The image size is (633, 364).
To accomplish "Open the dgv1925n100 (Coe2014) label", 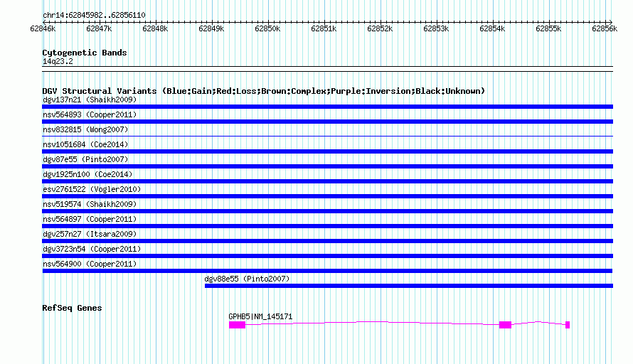I will [87, 174].
